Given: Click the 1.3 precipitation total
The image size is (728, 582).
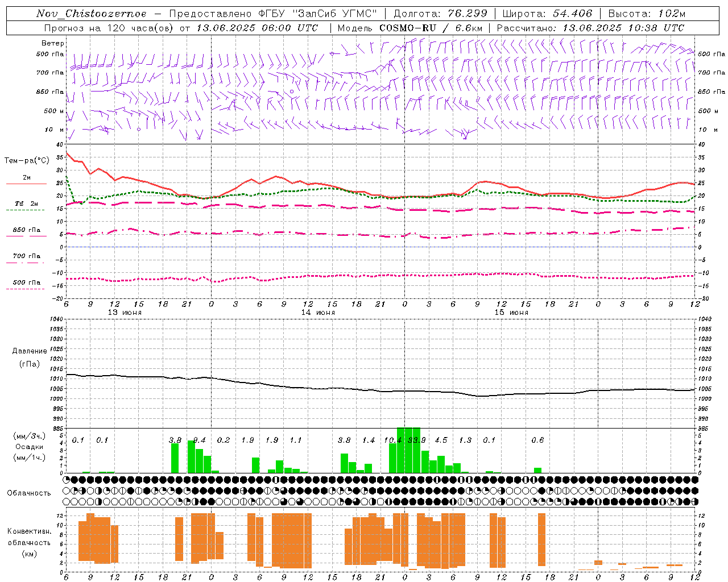Looking at the screenshot, I should [465, 440].
